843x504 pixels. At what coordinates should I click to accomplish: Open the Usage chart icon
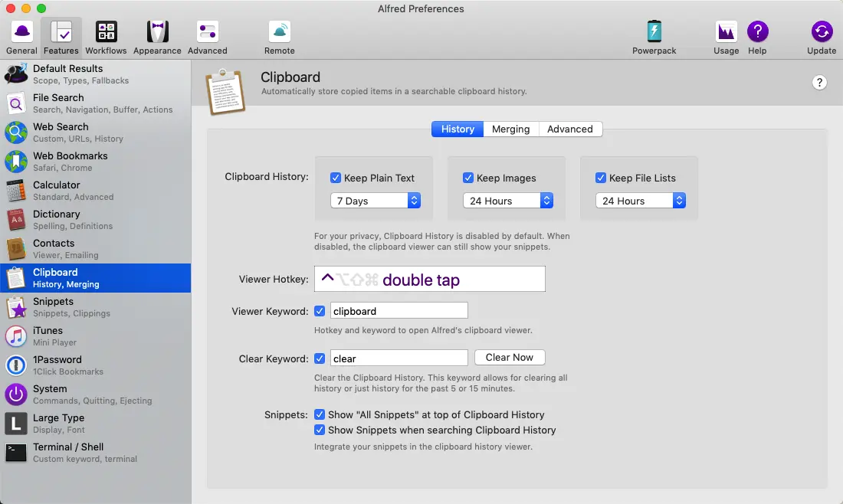pyautogui.click(x=726, y=38)
